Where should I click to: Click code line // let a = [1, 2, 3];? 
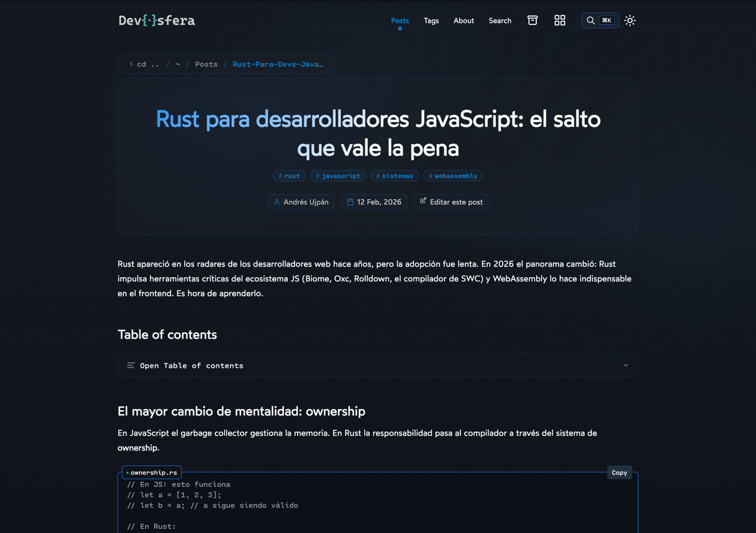point(174,495)
